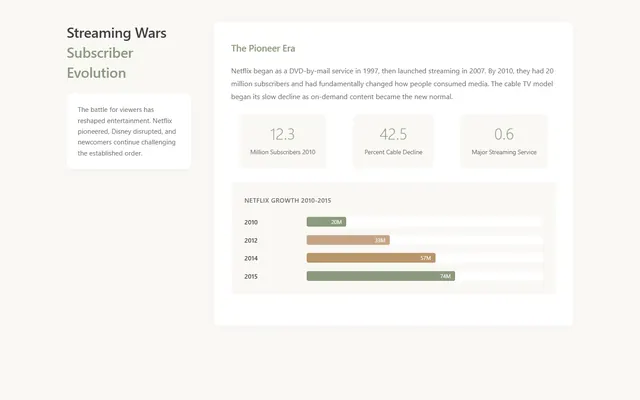
Task: Click the 2010 bar showing 20M
Action: (327, 222)
